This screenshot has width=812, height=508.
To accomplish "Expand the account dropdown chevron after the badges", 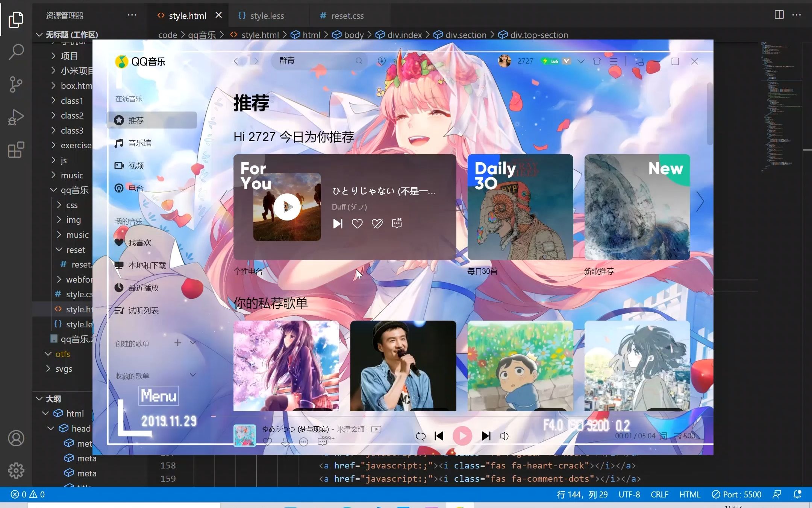I will tap(581, 61).
